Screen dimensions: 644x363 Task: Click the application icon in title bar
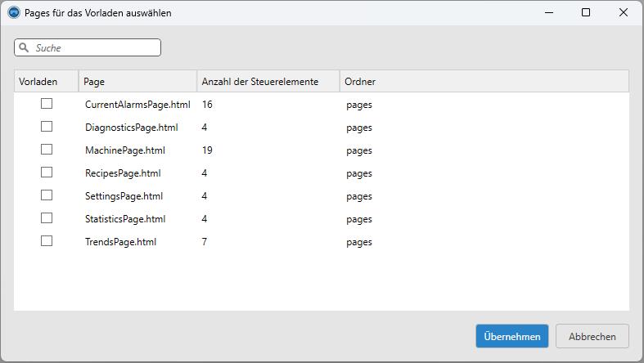[13, 13]
